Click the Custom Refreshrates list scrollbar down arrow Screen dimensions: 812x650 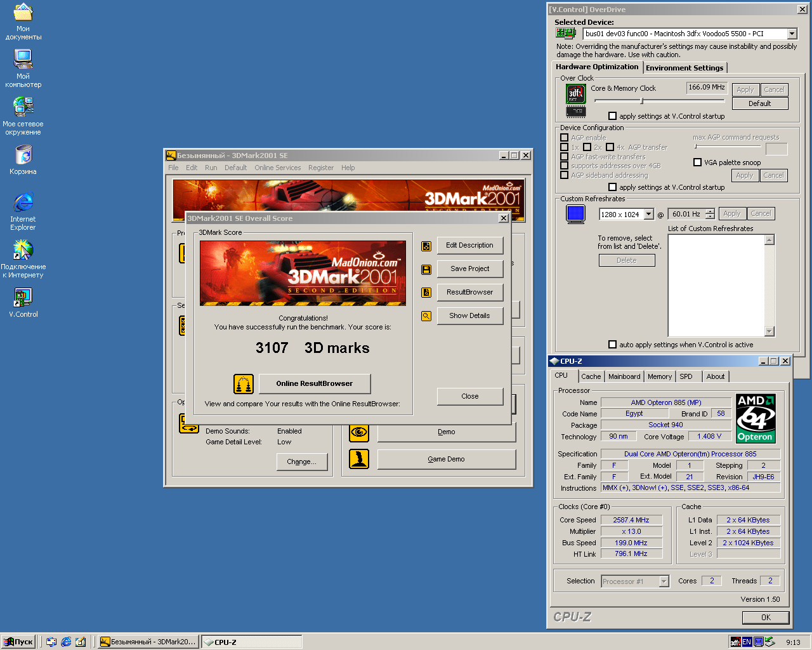[x=769, y=331]
